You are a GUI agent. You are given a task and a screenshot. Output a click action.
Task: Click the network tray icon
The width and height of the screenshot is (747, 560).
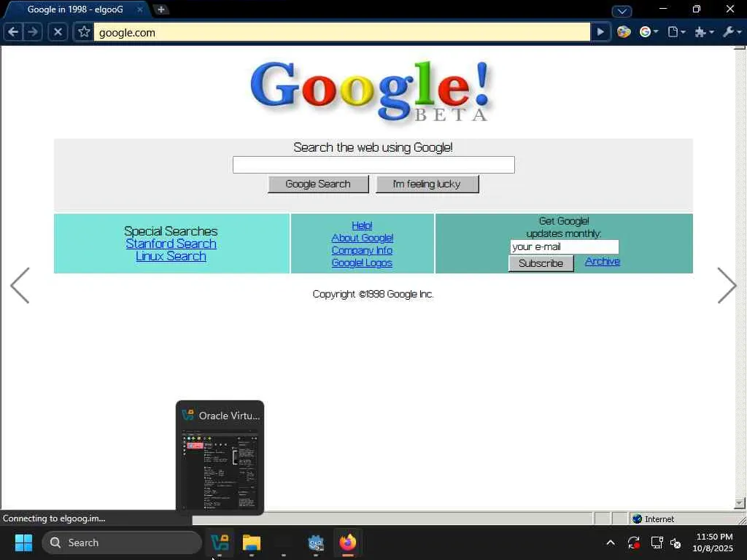[657, 542]
